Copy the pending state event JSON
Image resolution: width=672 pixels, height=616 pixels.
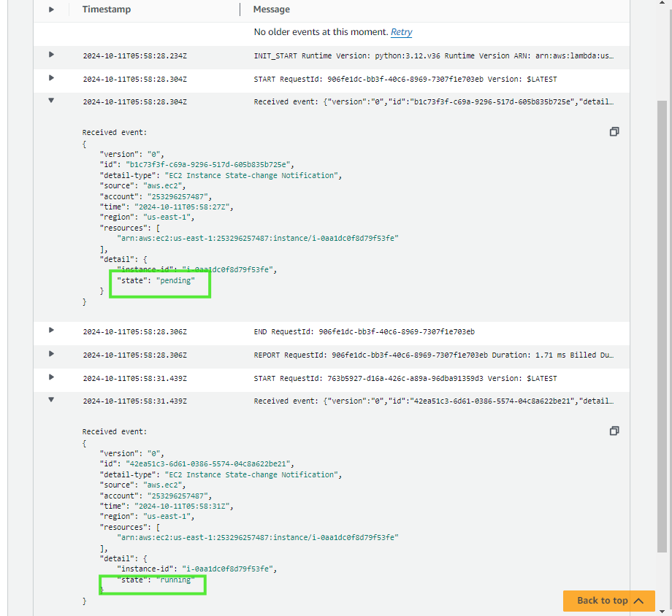coord(614,132)
